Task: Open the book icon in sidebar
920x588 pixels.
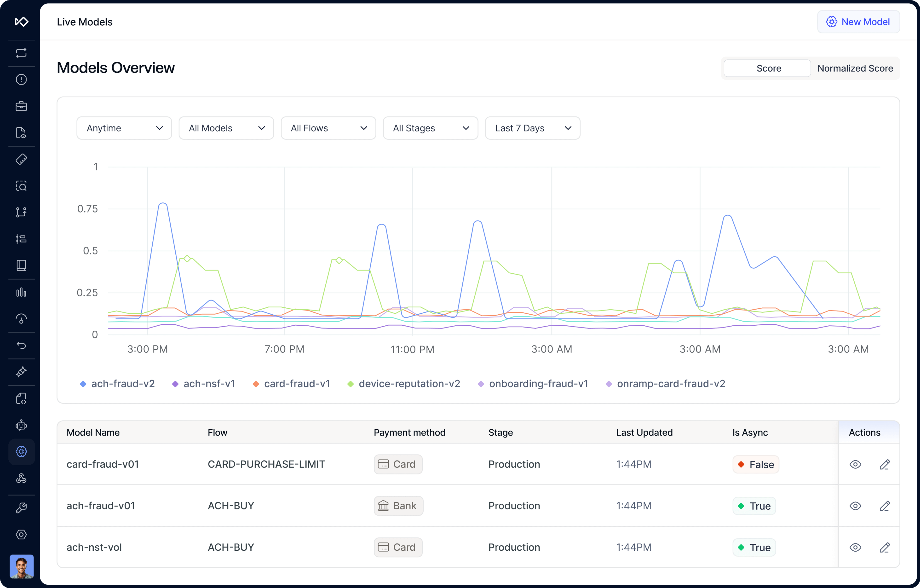Action: tap(21, 265)
